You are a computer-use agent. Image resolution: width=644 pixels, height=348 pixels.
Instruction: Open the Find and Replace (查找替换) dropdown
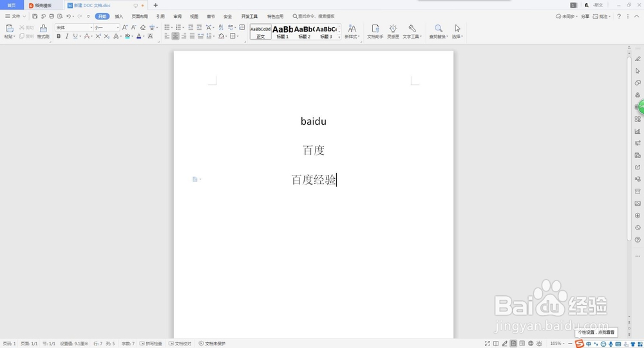coord(439,31)
